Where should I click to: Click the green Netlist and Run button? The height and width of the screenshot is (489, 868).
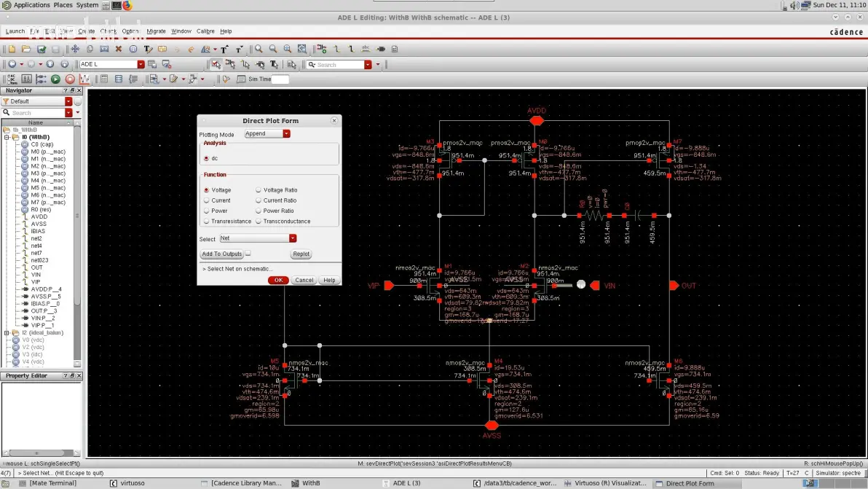(x=55, y=79)
